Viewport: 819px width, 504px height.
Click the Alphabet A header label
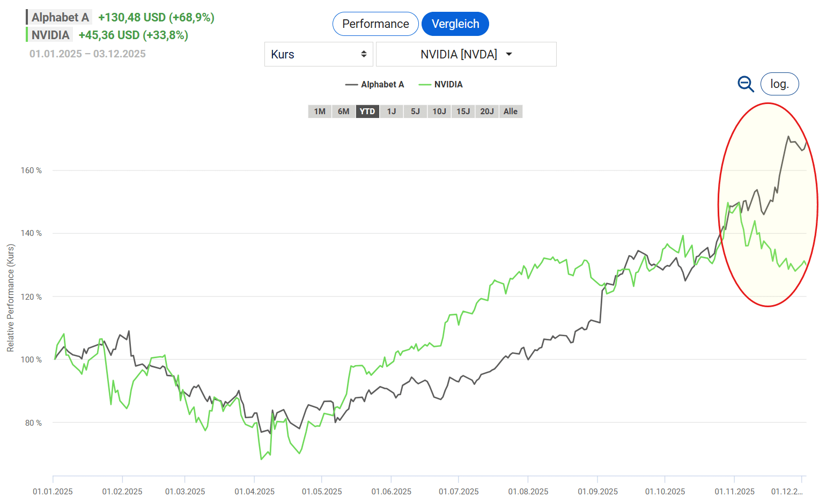tap(60, 17)
